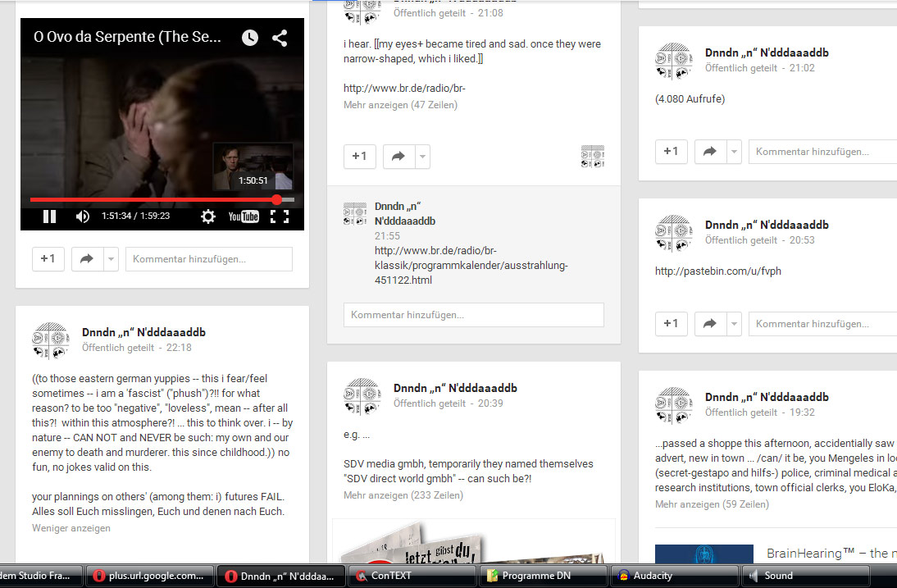The height and width of the screenshot is (588, 897).
Task: Seek on the red video progress bar
Action: pyautogui.click(x=162, y=199)
